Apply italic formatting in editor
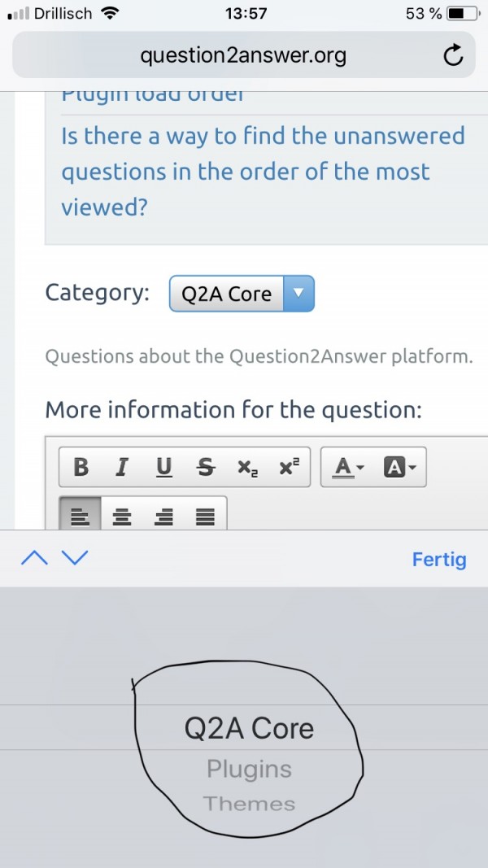Screen dimensions: 488x868 pos(122,467)
